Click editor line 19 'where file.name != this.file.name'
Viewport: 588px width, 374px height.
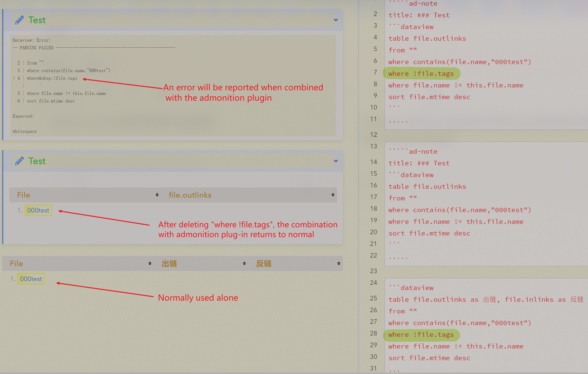pos(456,221)
